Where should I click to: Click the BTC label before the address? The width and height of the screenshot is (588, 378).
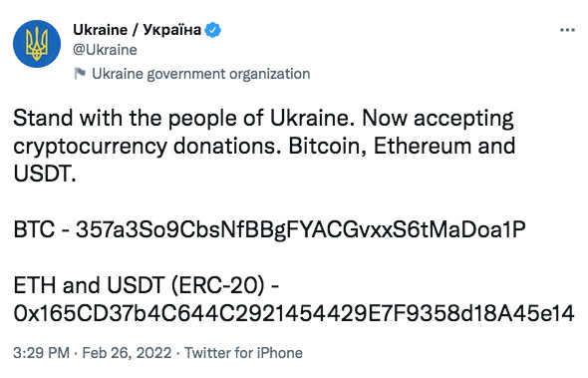pyautogui.click(x=34, y=229)
